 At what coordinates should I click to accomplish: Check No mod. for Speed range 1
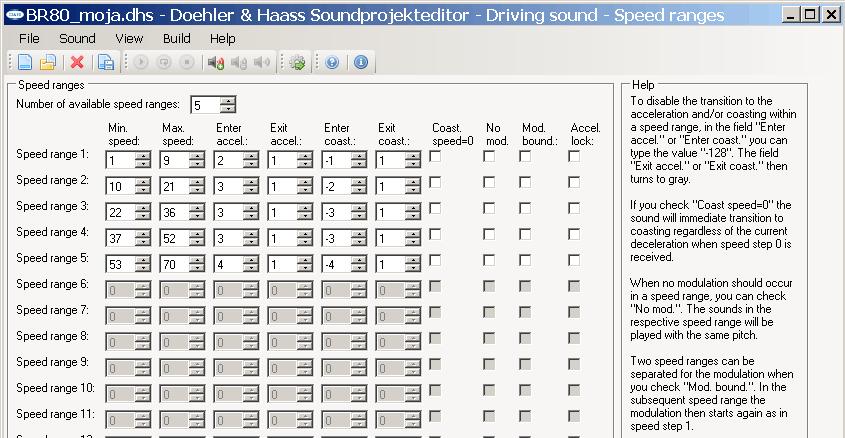click(x=489, y=156)
